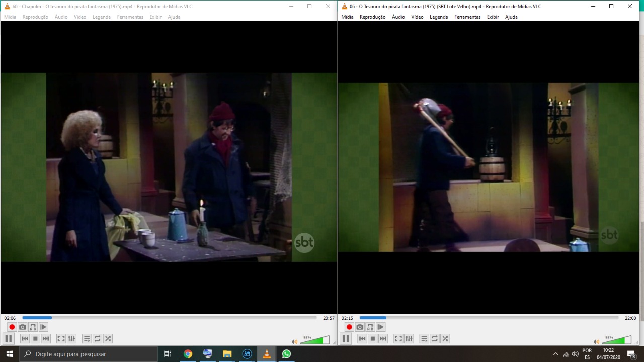Pause playback in the right VLC window
The height and width of the screenshot is (362, 644).
pos(346,339)
